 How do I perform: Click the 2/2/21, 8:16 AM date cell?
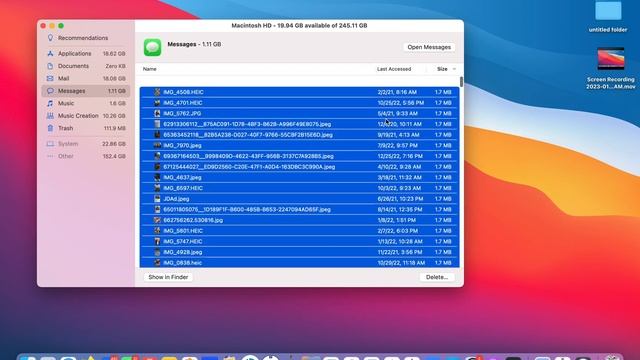[397, 92]
